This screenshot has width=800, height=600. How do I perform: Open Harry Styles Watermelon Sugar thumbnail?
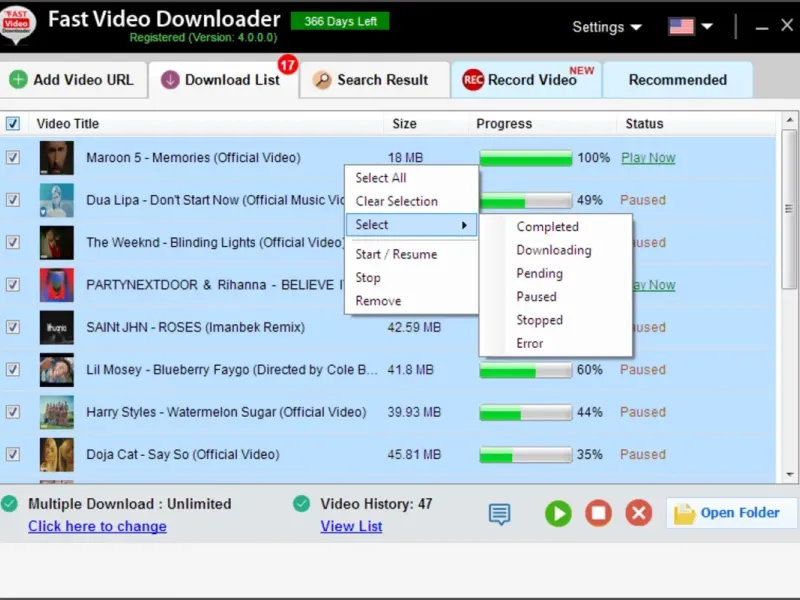(57, 412)
